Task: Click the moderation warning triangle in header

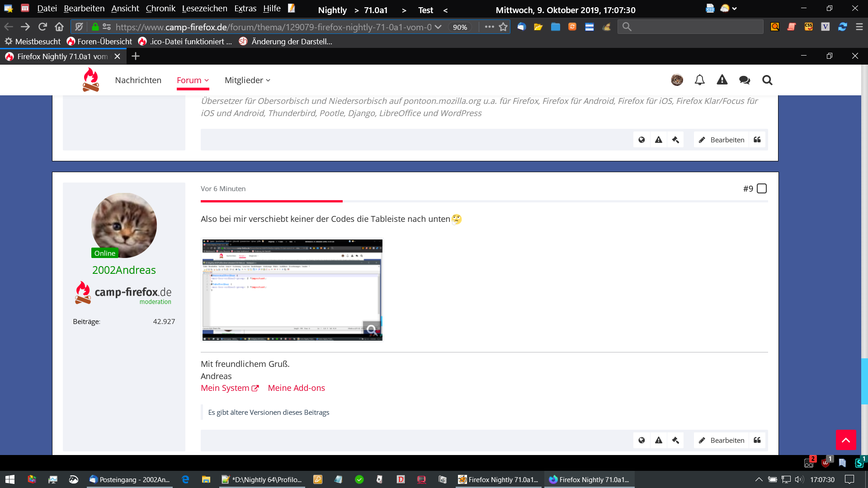Action: click(722, 80)
